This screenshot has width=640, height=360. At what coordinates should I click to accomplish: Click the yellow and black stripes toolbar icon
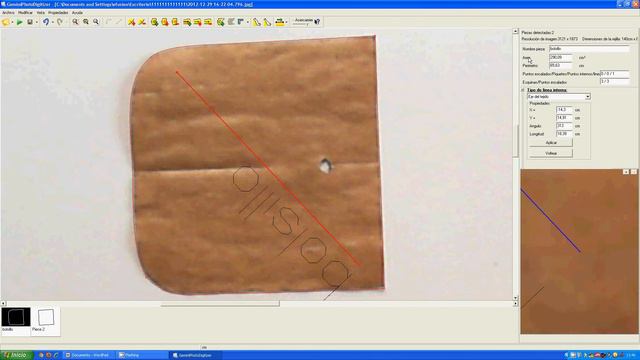click(280, 22)
